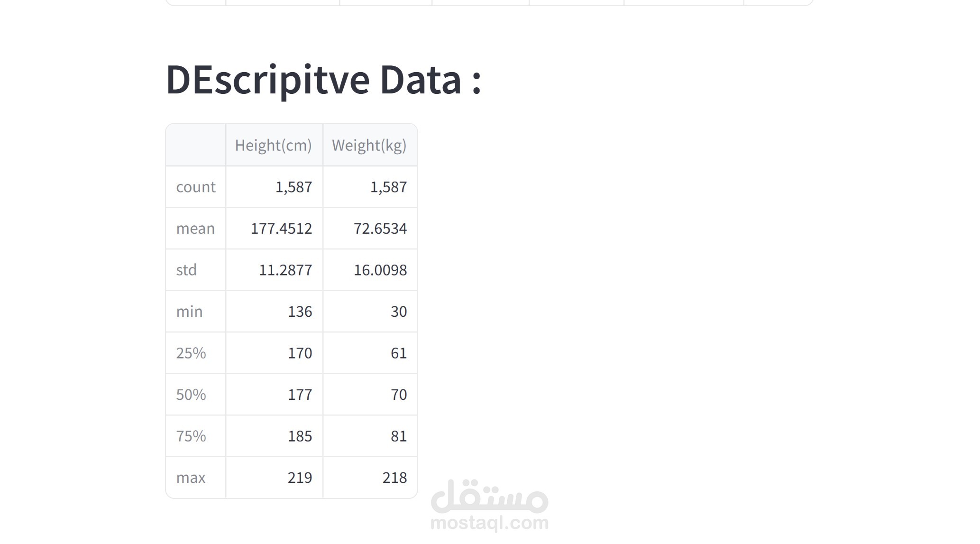Select the min row label
This screenshot has width=980, height=544.
189,312
